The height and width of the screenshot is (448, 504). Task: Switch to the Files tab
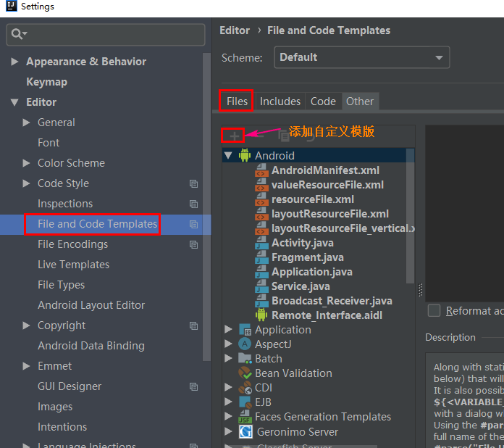coord(237,101)
